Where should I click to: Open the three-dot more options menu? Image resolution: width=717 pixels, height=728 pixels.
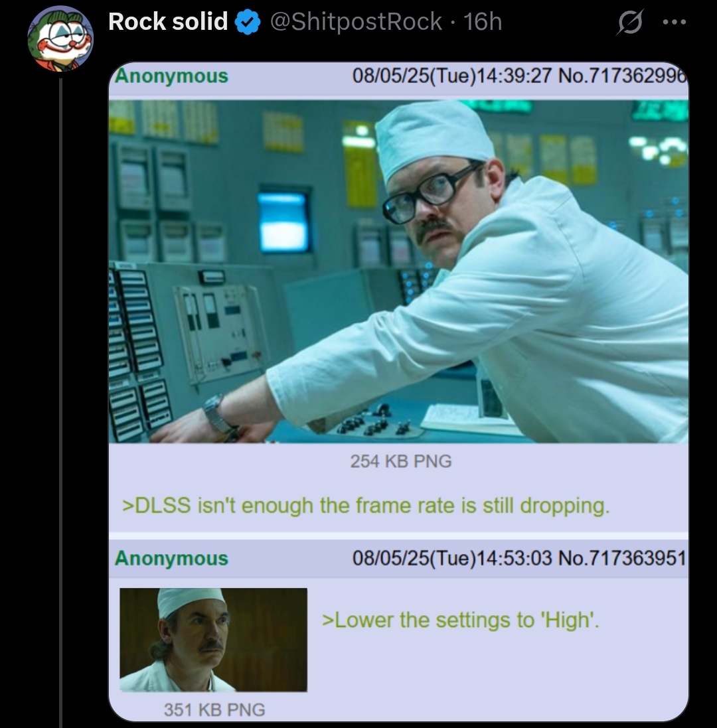click(x=675, y=22)
